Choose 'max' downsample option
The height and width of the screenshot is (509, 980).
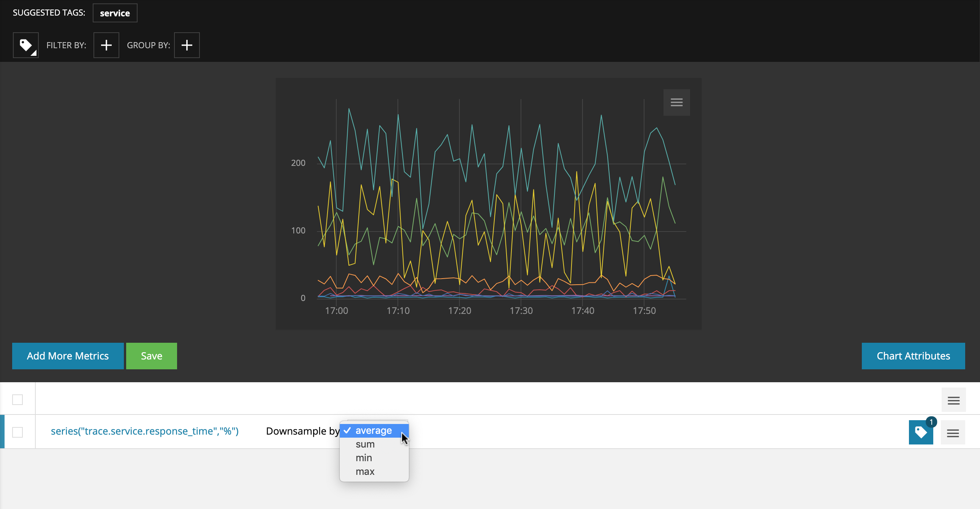tap(365, 471)
